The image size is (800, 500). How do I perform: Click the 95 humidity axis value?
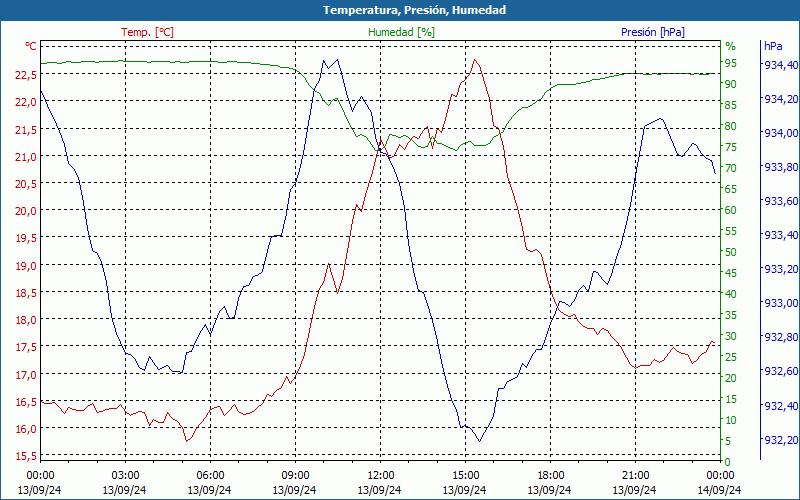731,63
